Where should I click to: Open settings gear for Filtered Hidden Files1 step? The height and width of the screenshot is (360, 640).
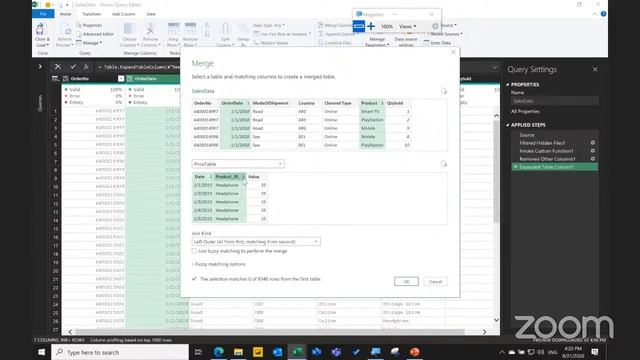(x=593, y=143)
